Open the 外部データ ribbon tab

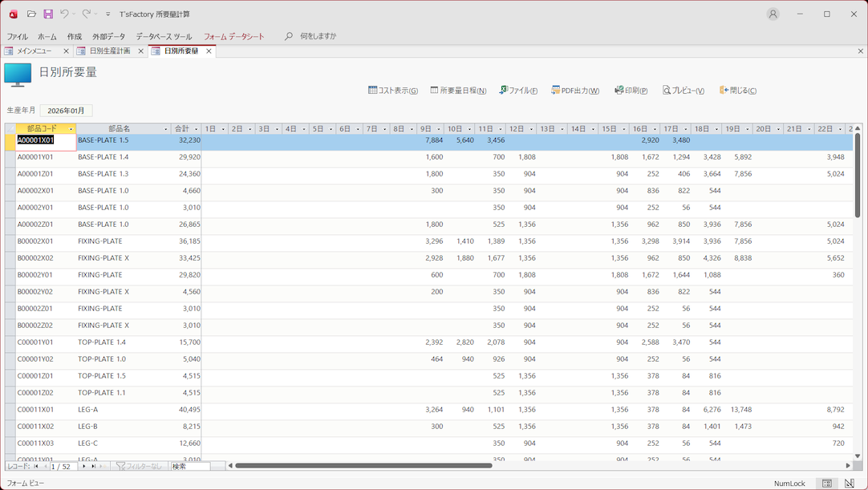(108, 37)
